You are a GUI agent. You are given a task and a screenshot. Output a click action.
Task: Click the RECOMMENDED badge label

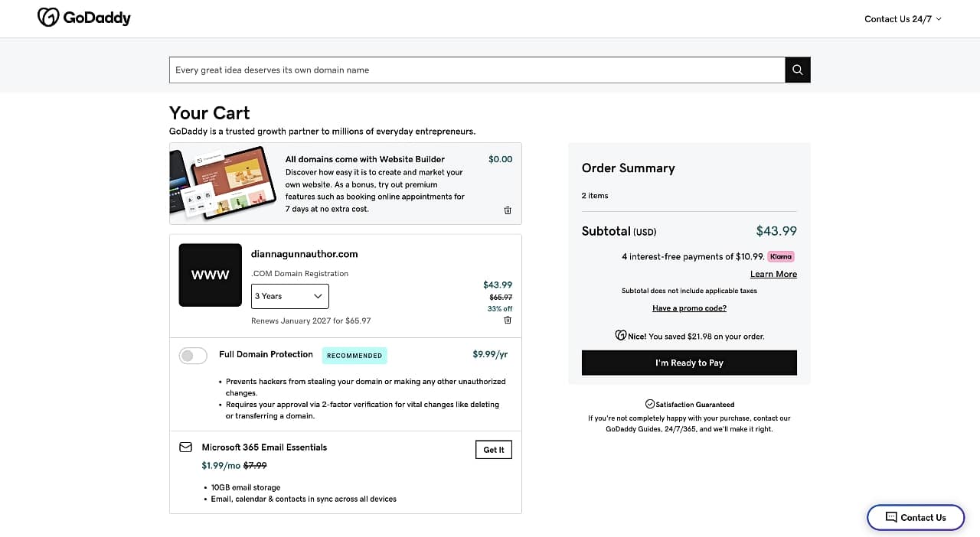coord(354,355)
